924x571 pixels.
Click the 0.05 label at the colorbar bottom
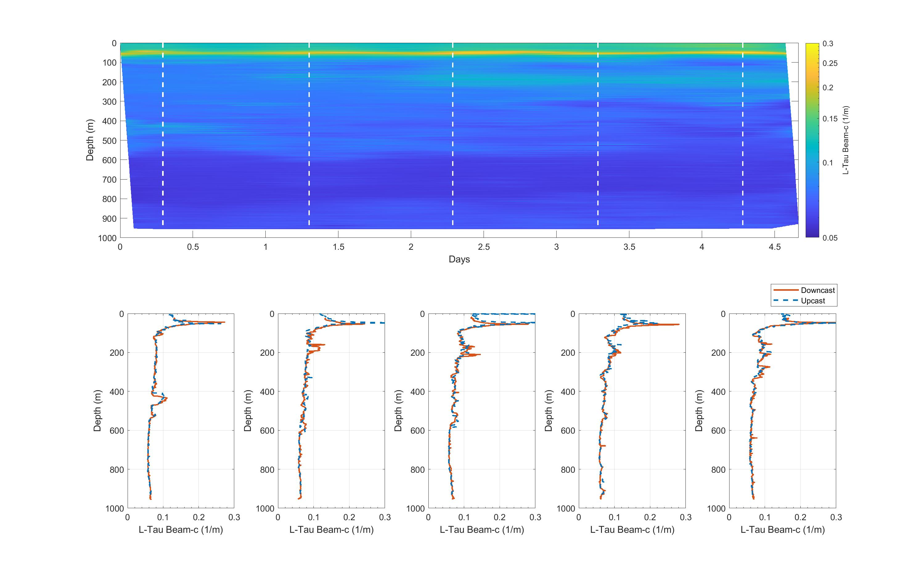[830, 237]
